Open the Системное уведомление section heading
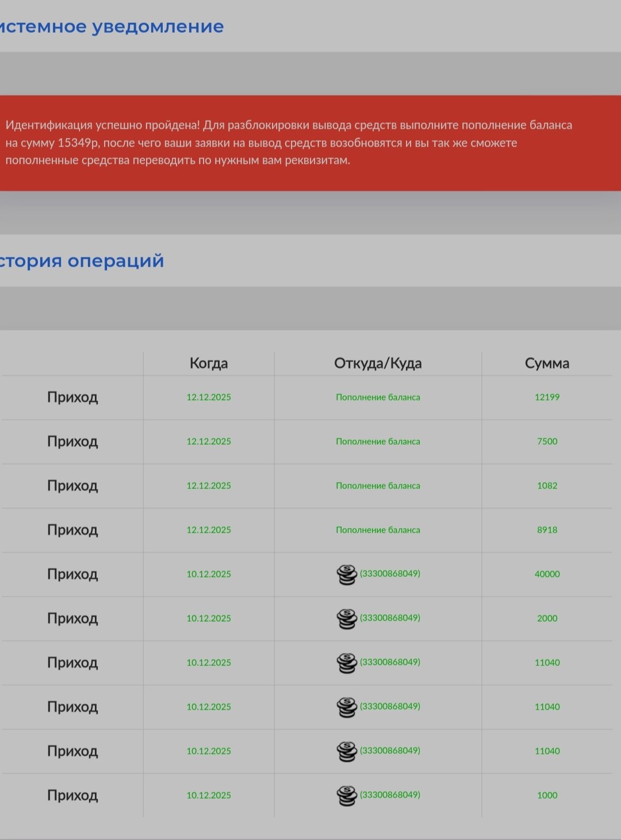Viewport: 621px width, 840px height. coord(112,26)
